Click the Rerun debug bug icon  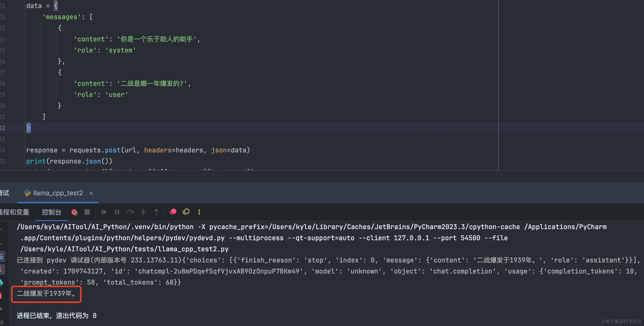pos(74,212)
